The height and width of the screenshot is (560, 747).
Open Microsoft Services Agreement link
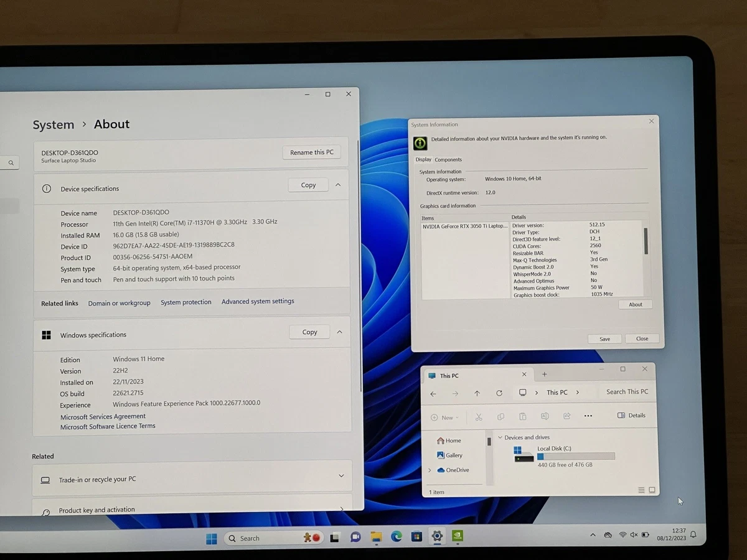coord(103,417)
